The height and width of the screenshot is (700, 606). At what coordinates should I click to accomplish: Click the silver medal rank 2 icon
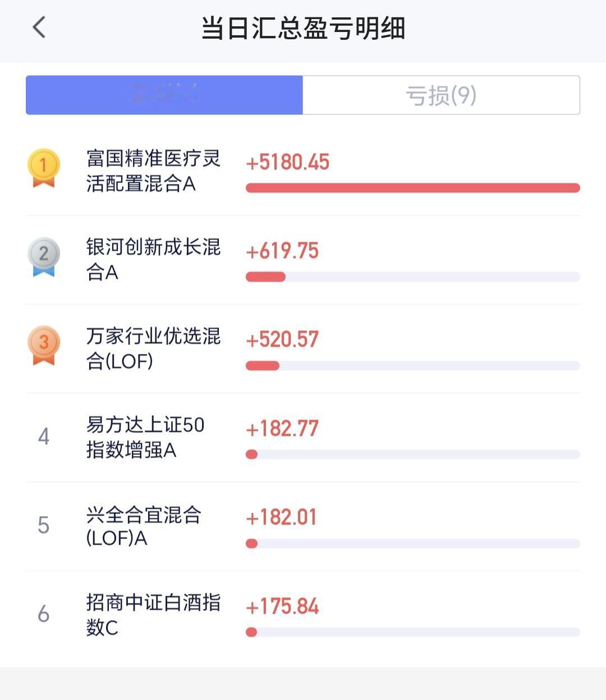point(44,257)
